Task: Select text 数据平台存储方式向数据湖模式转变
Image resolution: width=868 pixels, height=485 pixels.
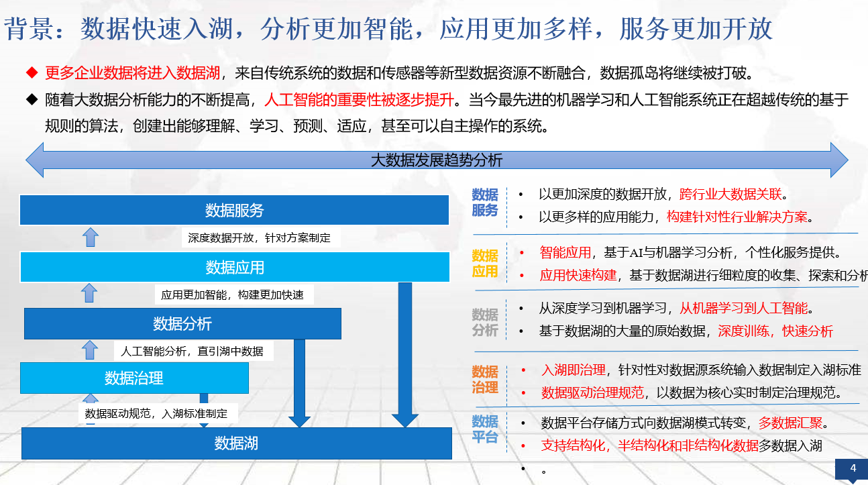Action: [643, 423]
